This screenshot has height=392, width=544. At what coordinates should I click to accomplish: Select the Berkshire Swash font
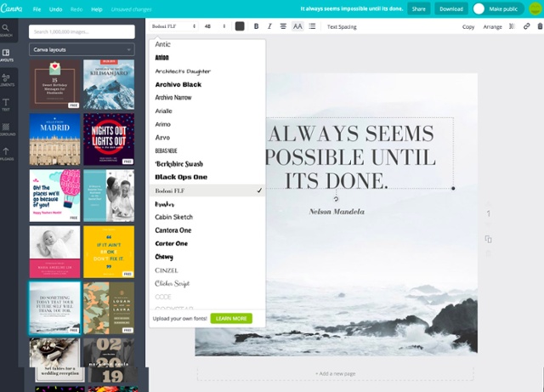[207, 164]
